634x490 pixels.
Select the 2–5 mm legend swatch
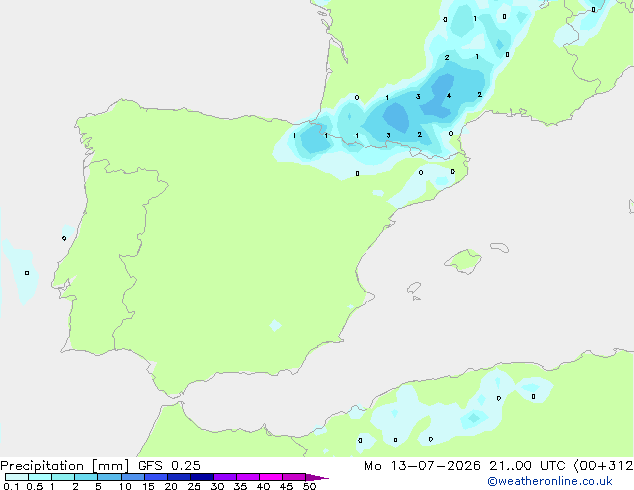click(x=86, y=477)
